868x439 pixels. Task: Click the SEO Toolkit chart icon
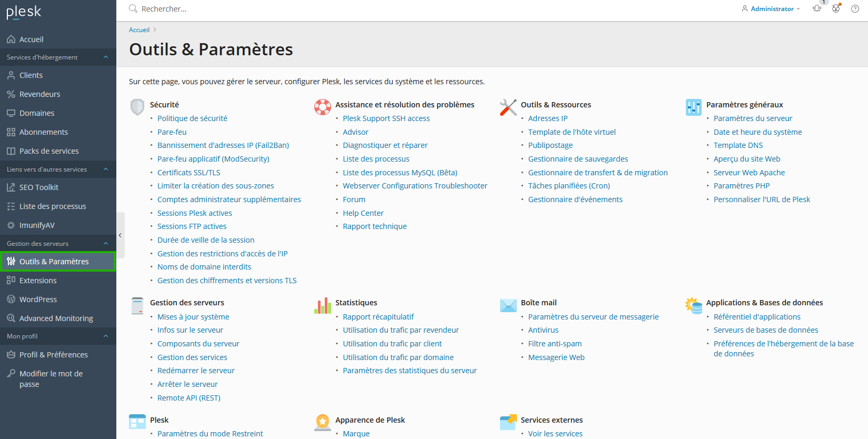pos(11,187)
